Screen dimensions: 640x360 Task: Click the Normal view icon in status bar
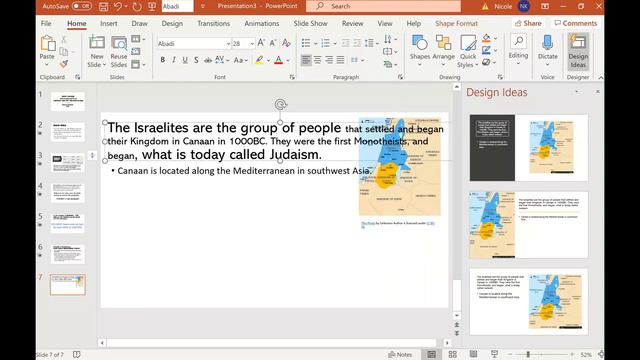coord(431,354)
